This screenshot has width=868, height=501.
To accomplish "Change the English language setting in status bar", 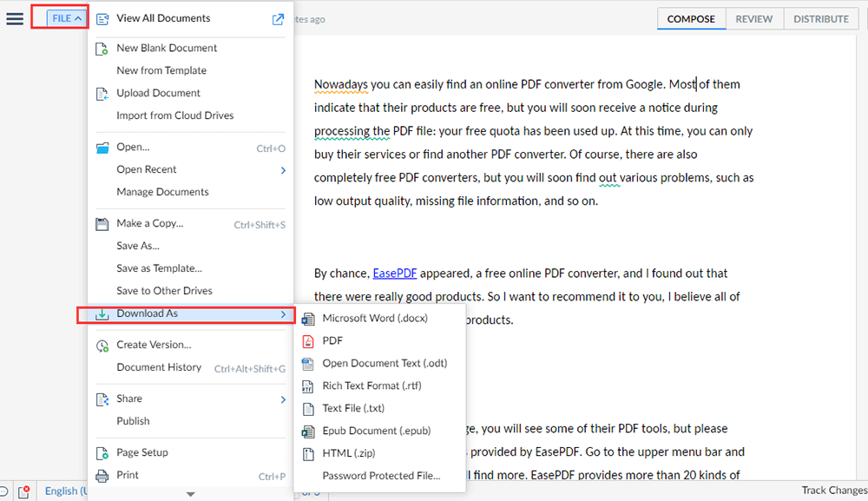I will [x=66, y=491].
